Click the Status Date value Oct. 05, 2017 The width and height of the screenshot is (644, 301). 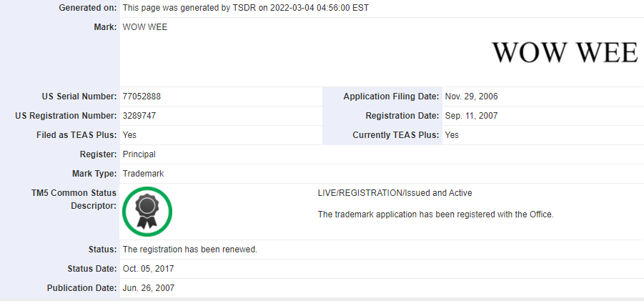click(148, 269)
